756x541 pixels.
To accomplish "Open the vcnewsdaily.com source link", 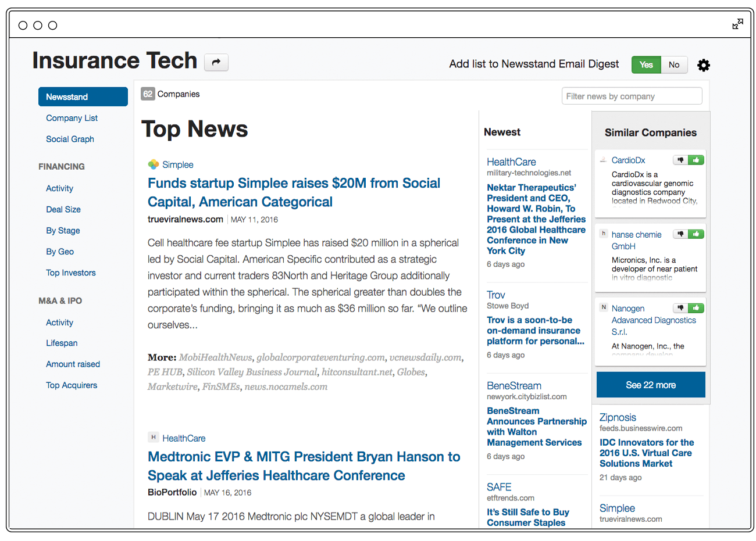I will tap(425, 357).
